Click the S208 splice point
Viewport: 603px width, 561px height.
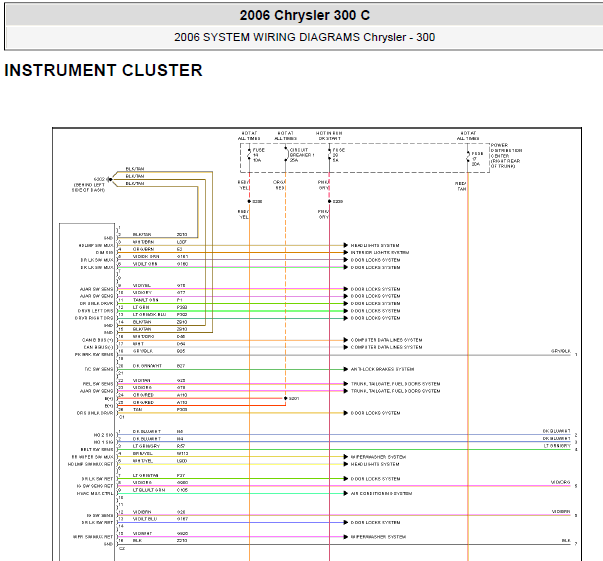tap(249, 201)
